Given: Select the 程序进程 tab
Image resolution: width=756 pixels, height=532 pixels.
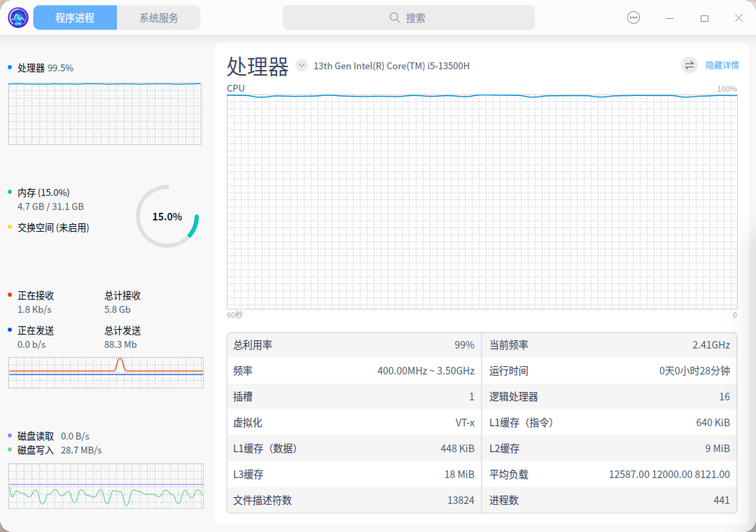Looking at the screenshot, I should (75, 17).
